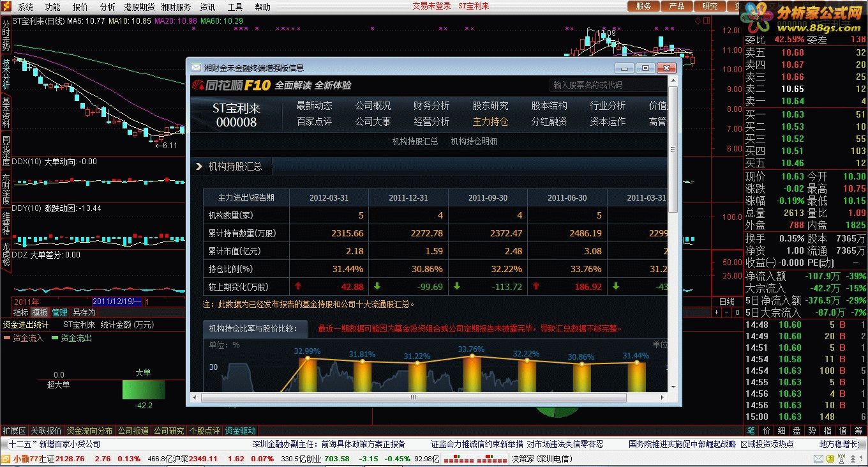This screenshot has height=467, width=868.
Task: Open the 分析 menu
Action: coord(108,7)
